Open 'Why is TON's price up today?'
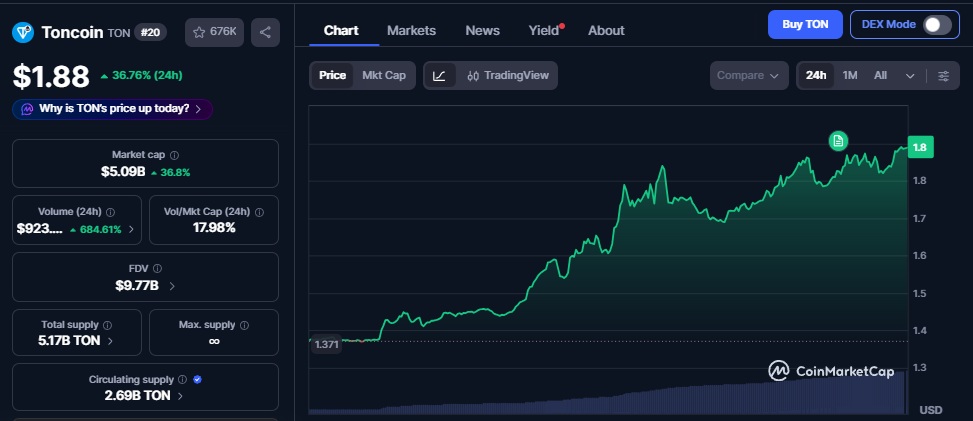 112,109
